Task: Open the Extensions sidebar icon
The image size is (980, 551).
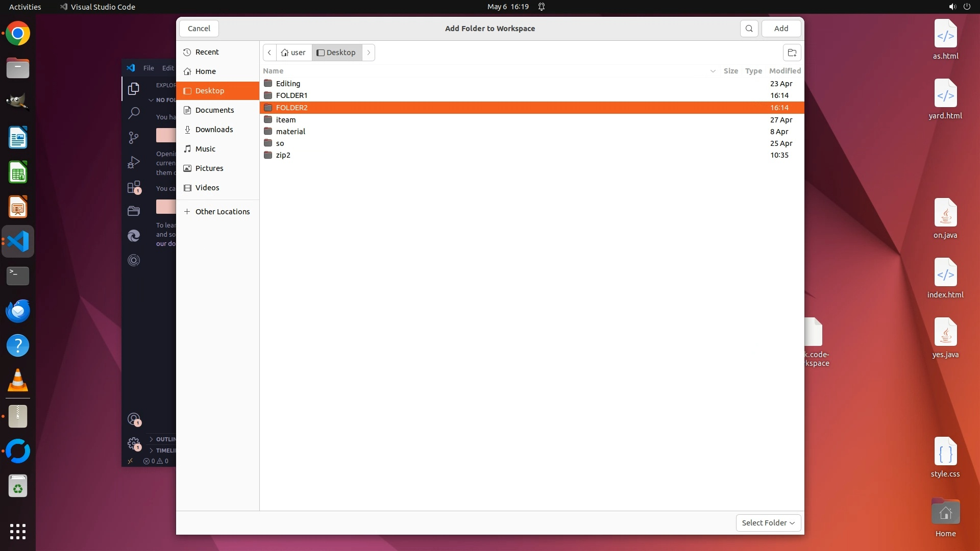Action: pos(134,187)
